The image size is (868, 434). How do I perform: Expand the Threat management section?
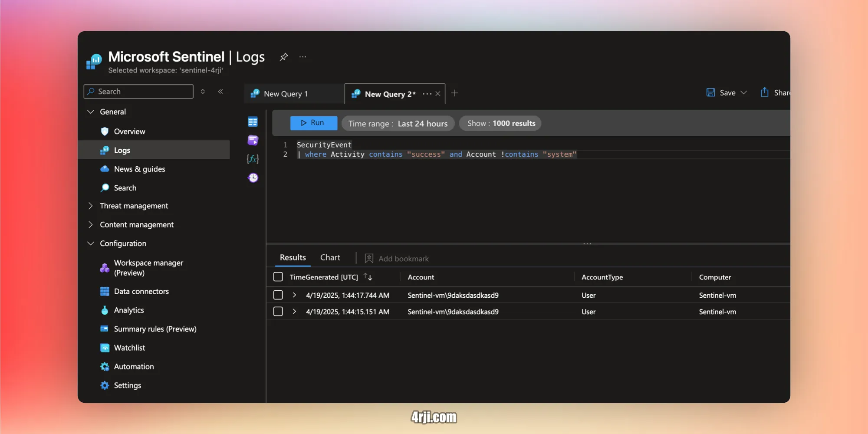point(90,206)
